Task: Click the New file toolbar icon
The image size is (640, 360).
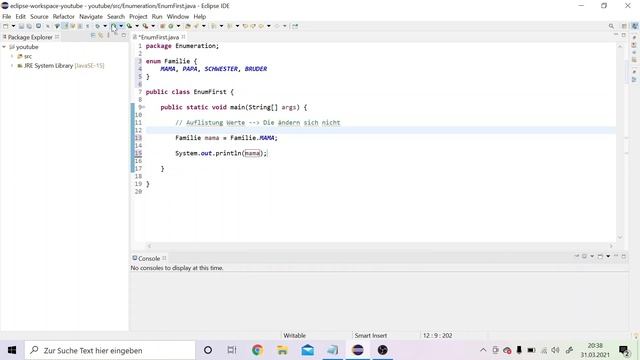Action: [x=6, y=26]
